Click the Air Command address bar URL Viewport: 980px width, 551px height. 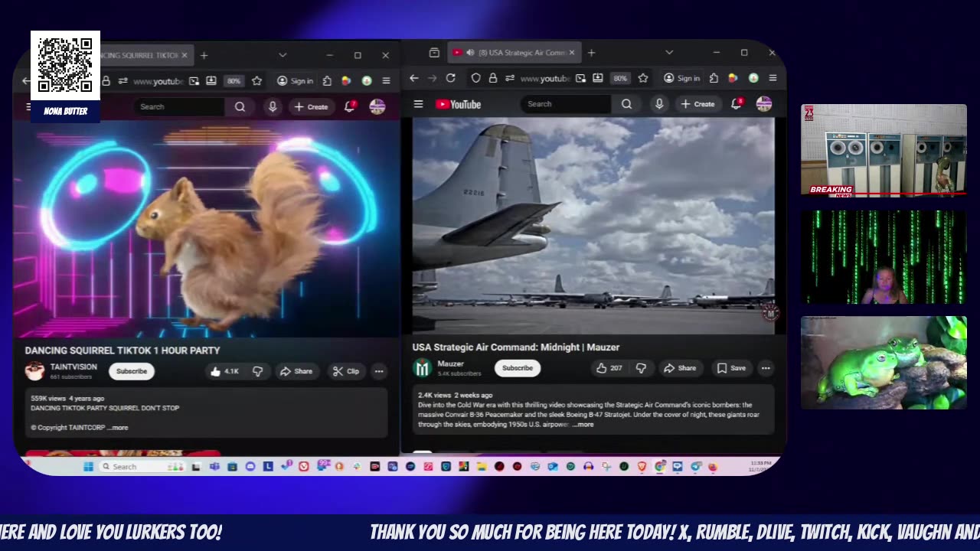(544, 78)
